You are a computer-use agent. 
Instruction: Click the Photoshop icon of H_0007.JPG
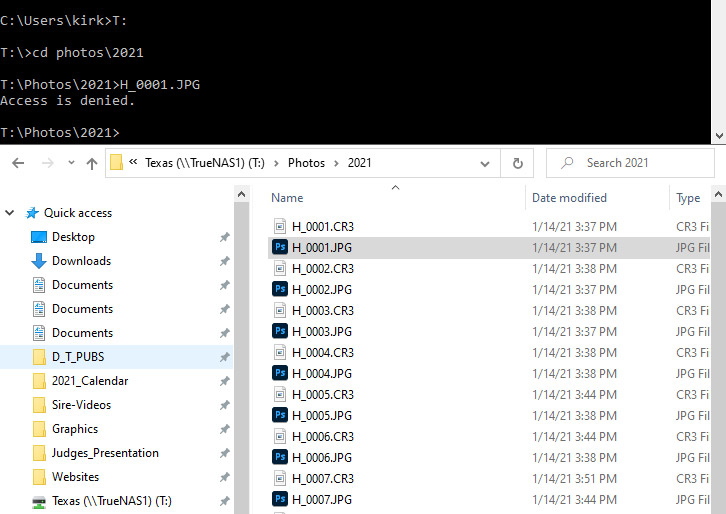click(x=280, y=499)
